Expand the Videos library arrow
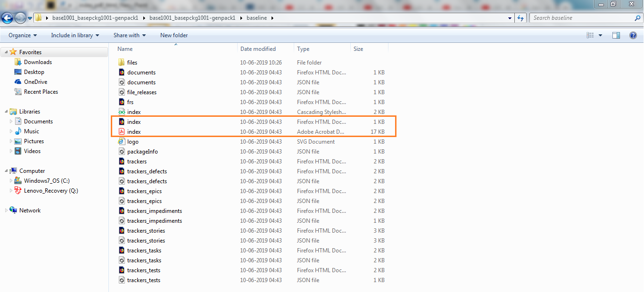This screenshot has width=644, height=292. point(11,151)
